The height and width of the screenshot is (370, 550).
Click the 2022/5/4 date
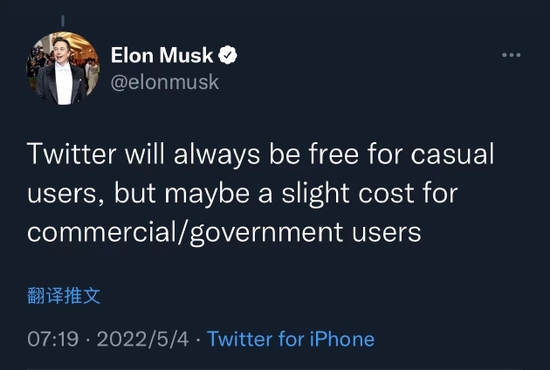click(x=143, y=339)
